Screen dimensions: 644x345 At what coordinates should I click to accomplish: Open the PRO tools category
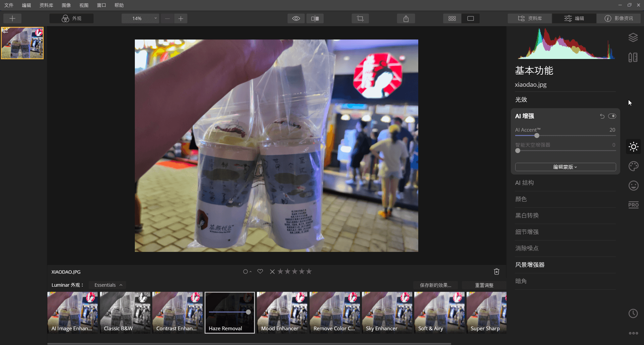[633, 205]
